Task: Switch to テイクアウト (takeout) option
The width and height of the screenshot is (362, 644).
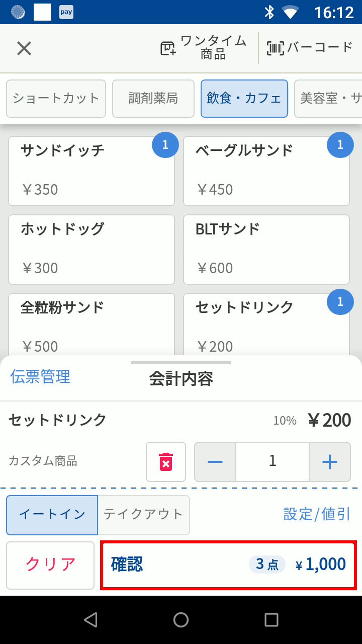Action: 143,515
